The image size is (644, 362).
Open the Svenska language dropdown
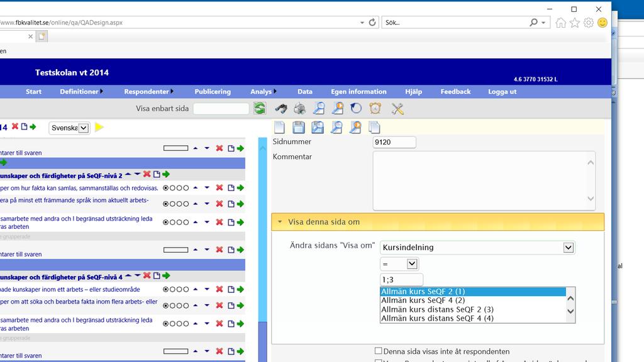point(84,128)
